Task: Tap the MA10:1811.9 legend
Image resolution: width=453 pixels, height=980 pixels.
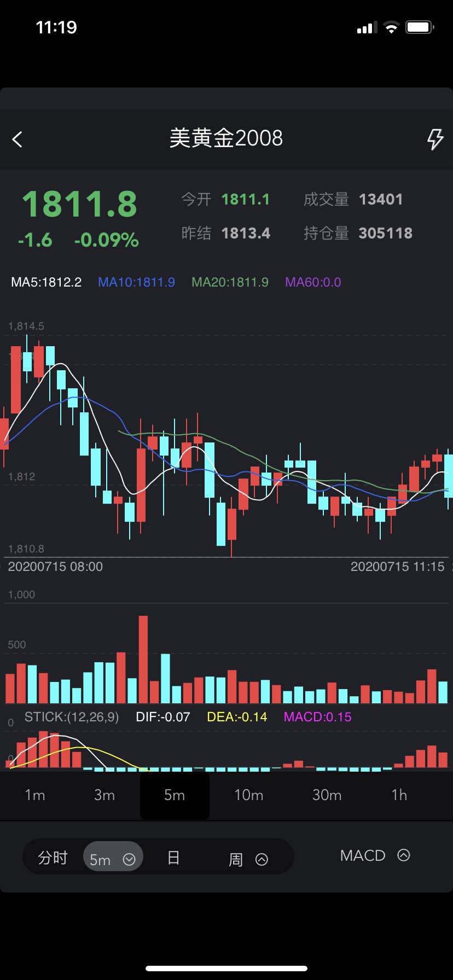Action: click(136, 282)
